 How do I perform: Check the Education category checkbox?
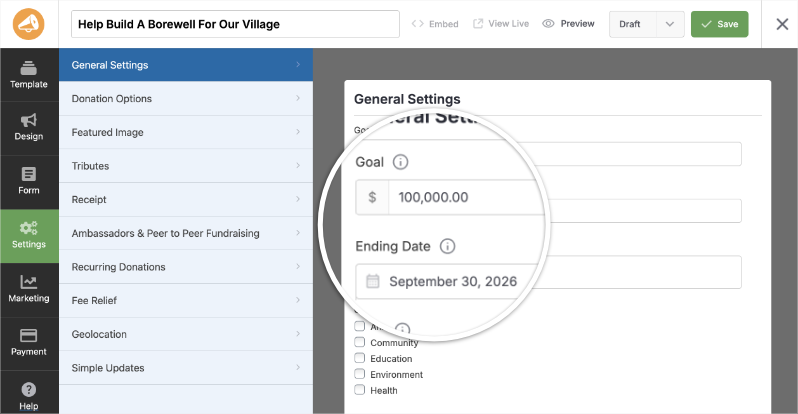point(360,358)
